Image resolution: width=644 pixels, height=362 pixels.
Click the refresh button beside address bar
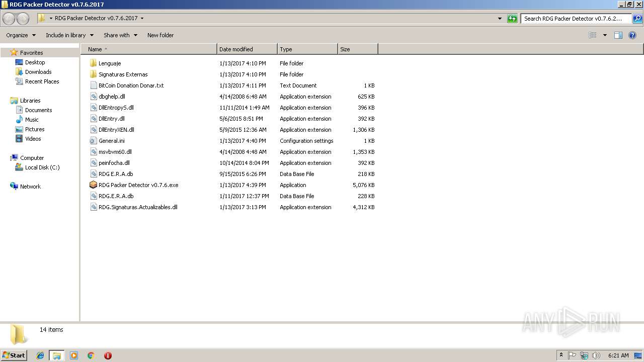click(512, 19)
